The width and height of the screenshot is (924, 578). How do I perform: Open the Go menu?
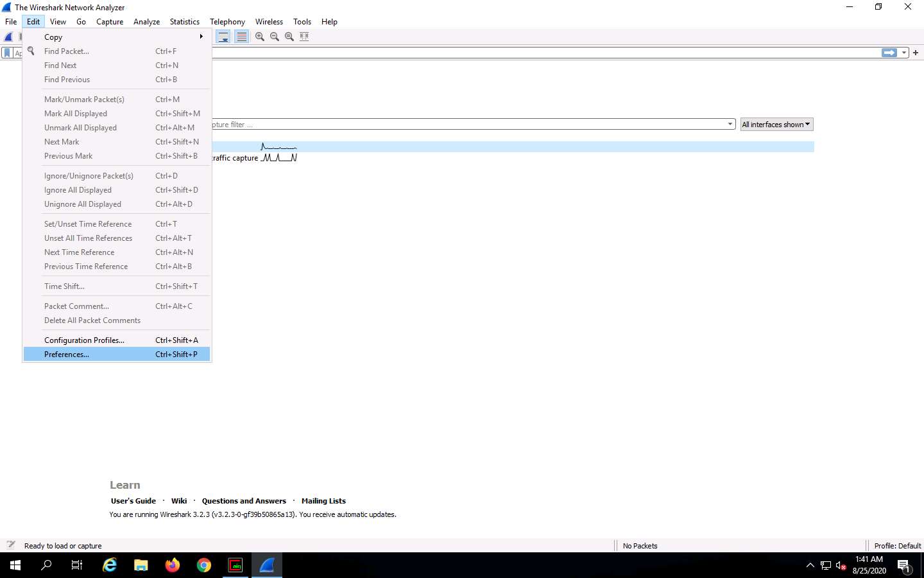tap(81, 21)
